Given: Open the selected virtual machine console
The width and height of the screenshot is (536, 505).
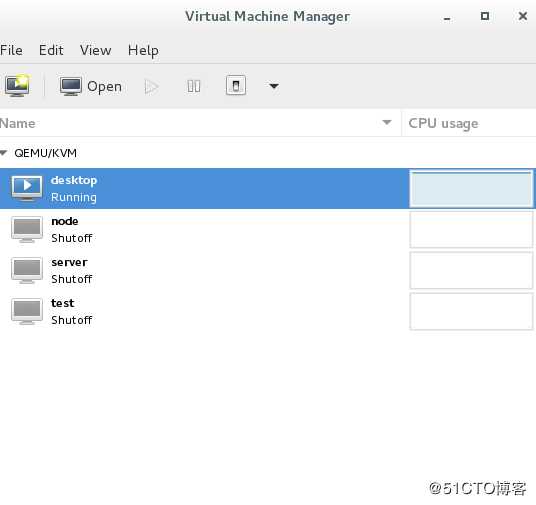Looking at the screenshot, I should pos(91,86).
